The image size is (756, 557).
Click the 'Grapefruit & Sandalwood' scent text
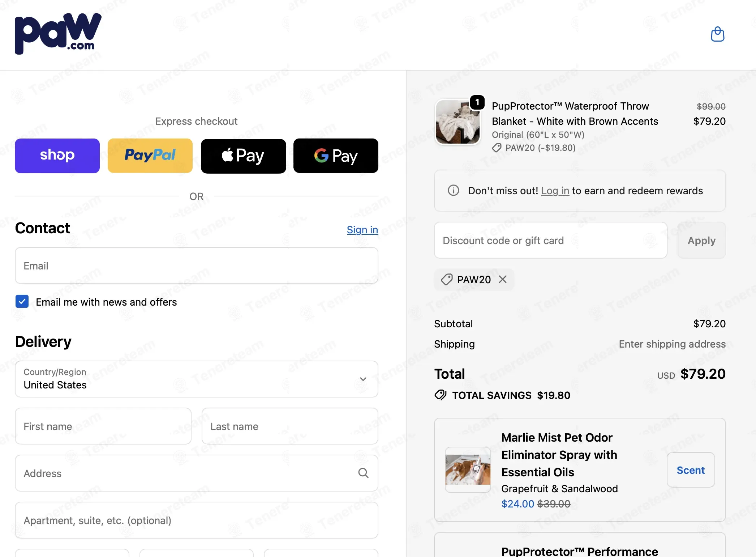tap(559, 489)
